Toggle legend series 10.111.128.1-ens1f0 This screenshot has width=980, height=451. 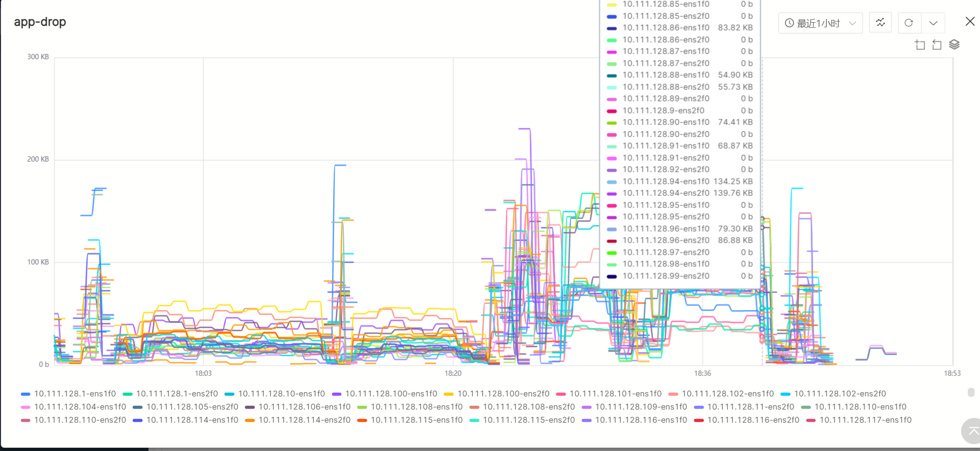click(x=74, y=394)
